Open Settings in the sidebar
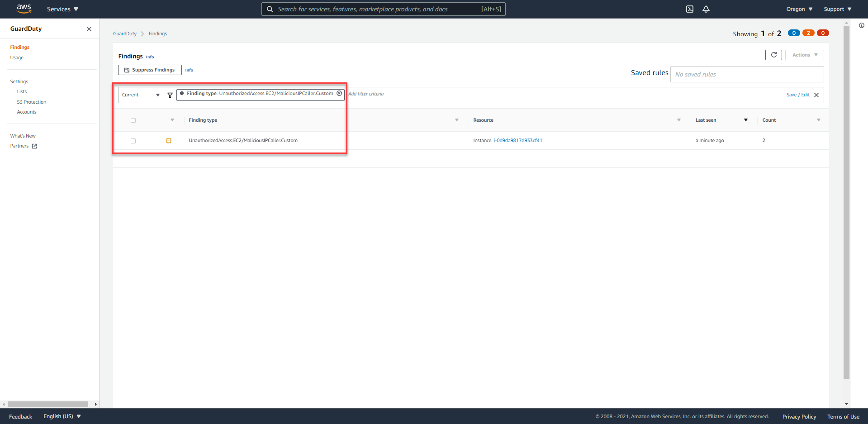Viewport: 868px width, 424px height. [19, 81]
